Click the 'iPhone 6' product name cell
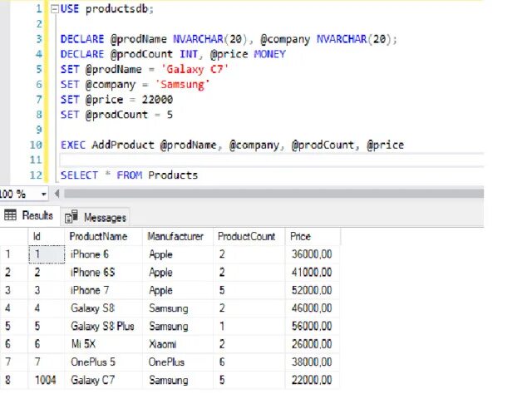Screen dimensions: 532x399 103,254
